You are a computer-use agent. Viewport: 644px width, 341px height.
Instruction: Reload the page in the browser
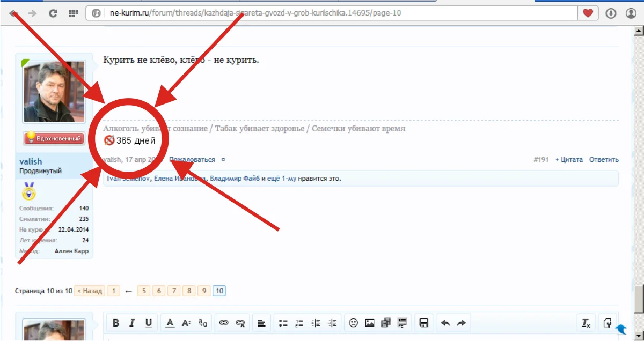[x=53, y=13]
